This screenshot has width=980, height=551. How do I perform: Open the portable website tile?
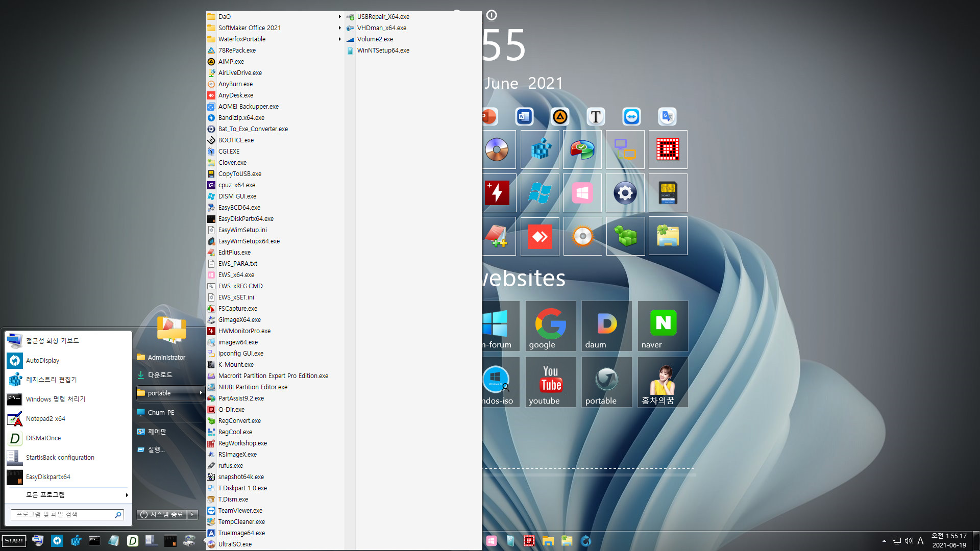pos(607,382)
